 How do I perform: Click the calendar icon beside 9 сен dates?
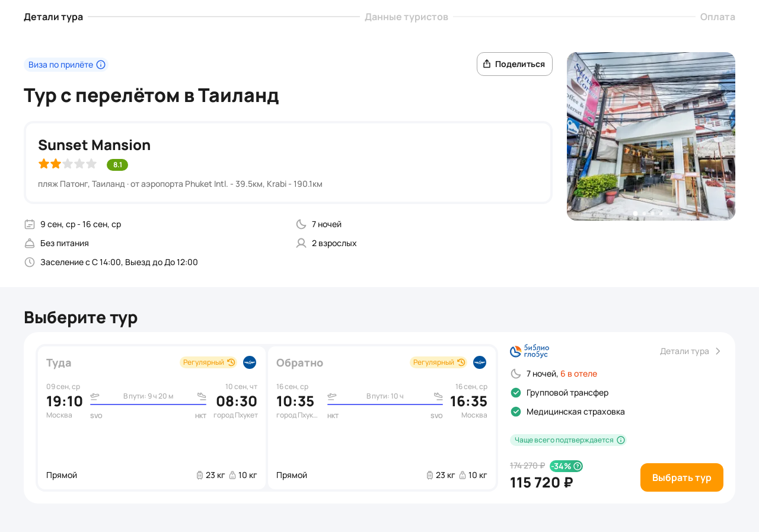coord(30,224)
